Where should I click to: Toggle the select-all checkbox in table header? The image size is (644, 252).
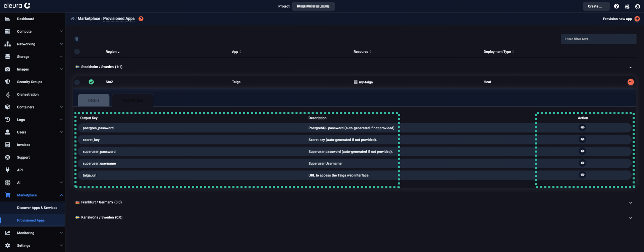[x=77, y=52]
